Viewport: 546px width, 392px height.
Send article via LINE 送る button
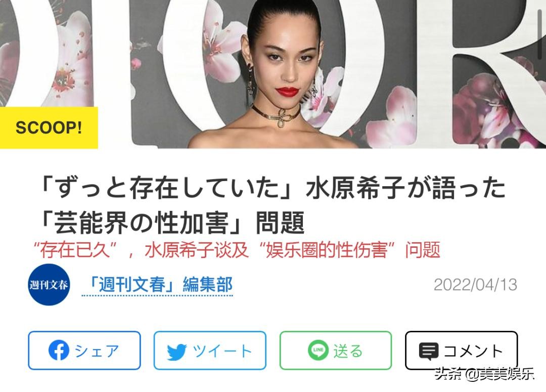click(x=336, y=350)
